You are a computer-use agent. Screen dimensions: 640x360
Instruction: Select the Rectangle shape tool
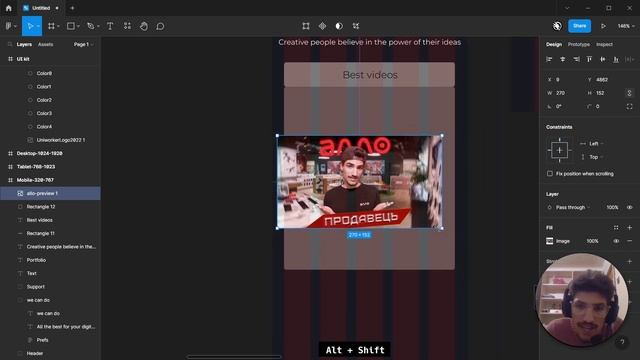[x=71, y=26]
